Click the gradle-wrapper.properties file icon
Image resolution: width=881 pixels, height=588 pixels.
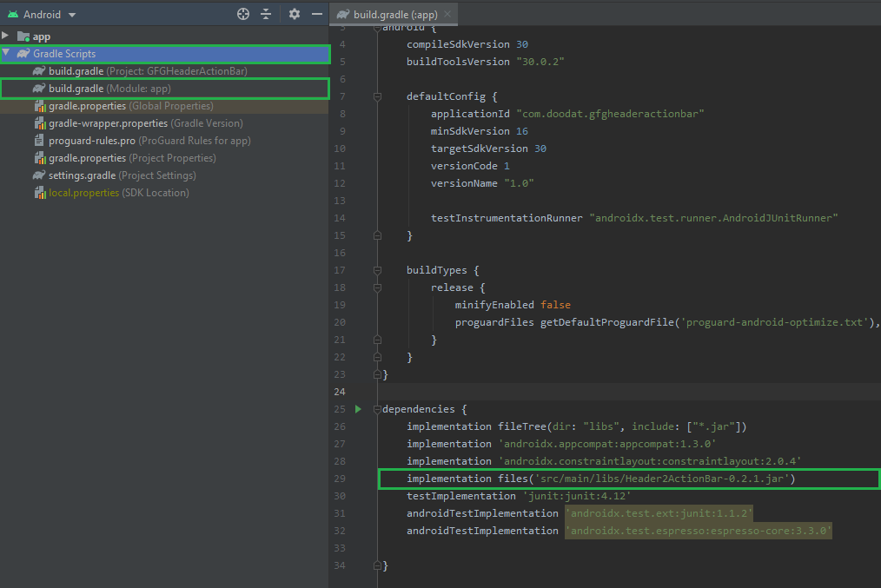point(40,123)
